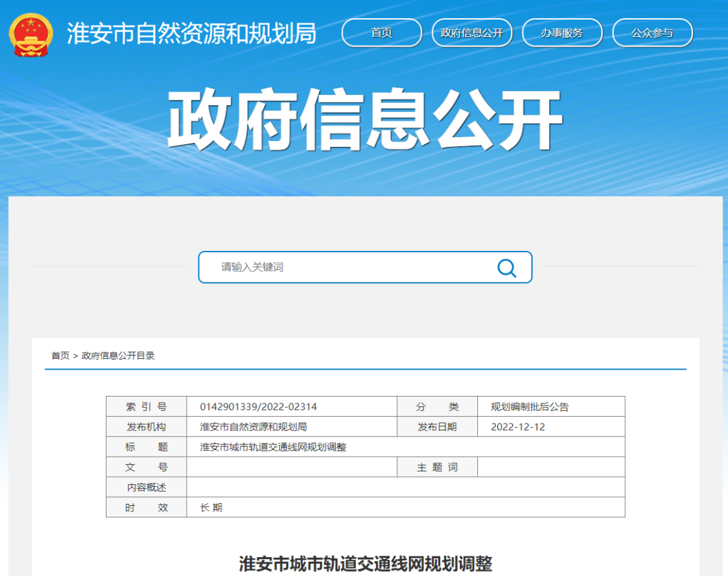Select the validity value 长期
This screenshot has height=576, width=728.
click(211, 507)
